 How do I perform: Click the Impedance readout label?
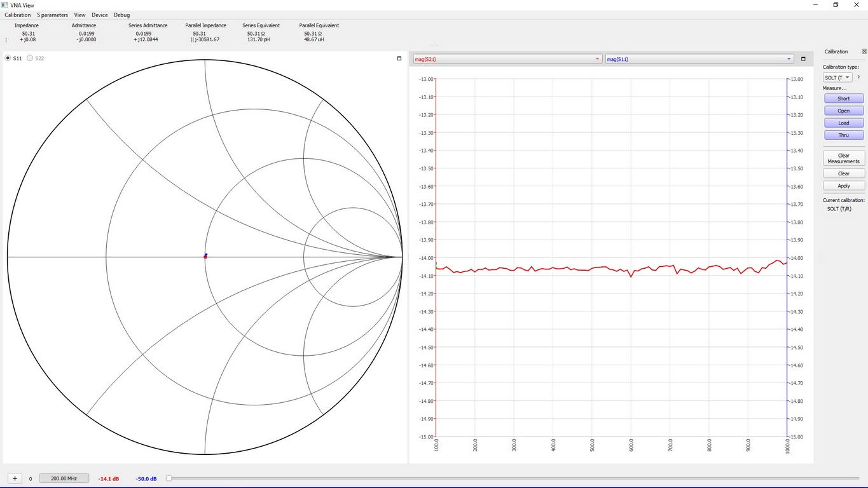27,25
